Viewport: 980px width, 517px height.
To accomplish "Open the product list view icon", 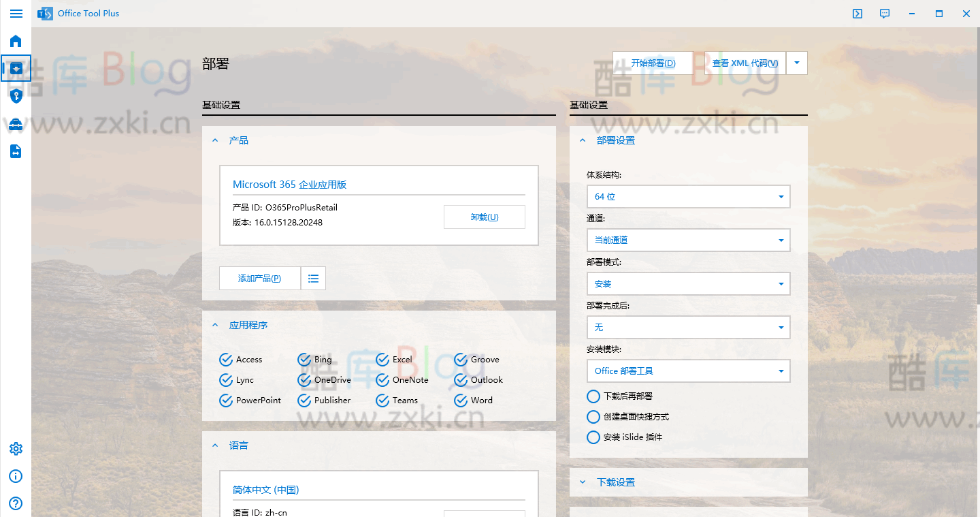I will coord(313,278).
